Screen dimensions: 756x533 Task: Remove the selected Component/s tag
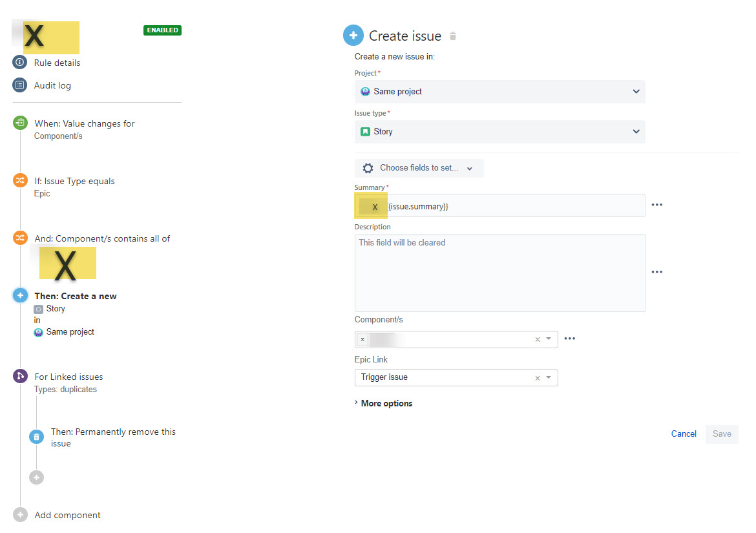coord(362,339)
